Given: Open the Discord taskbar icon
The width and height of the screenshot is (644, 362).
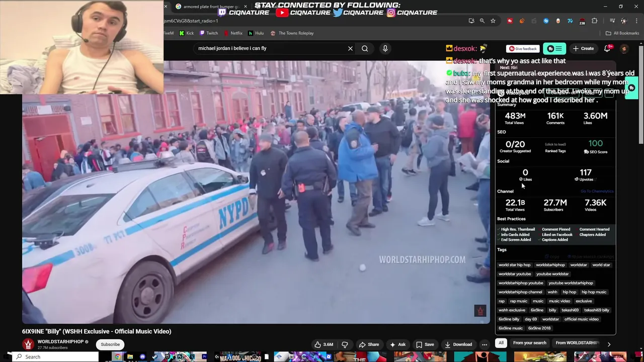Looking at the screenshot, I should 142,357.
